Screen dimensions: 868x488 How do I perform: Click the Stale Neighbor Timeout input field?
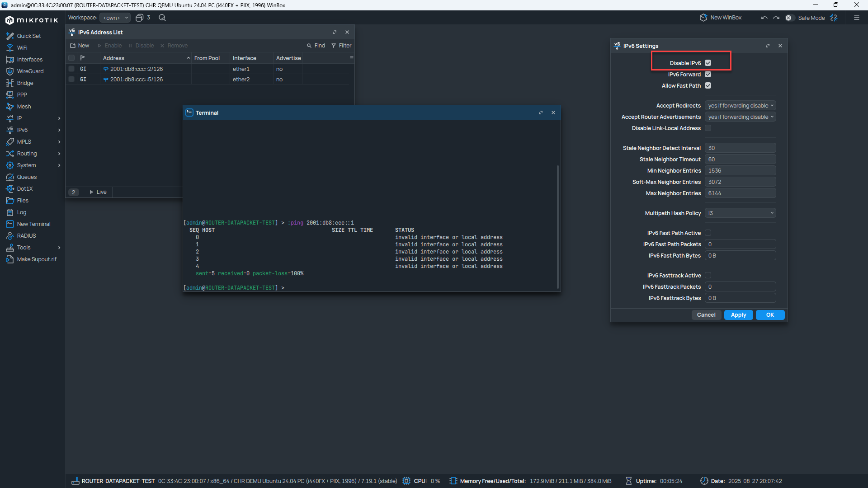click(740, 160)
